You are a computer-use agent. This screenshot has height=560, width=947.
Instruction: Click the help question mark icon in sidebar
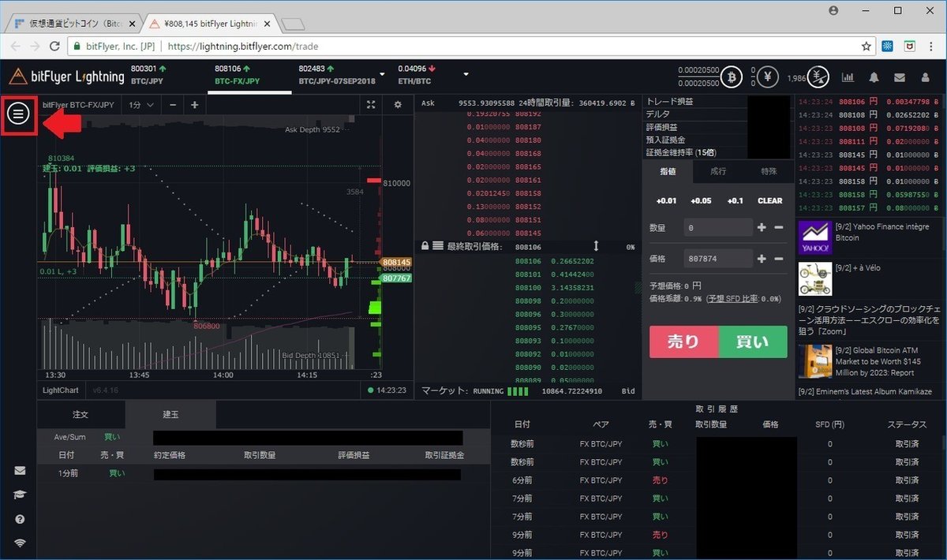(20, 519)
